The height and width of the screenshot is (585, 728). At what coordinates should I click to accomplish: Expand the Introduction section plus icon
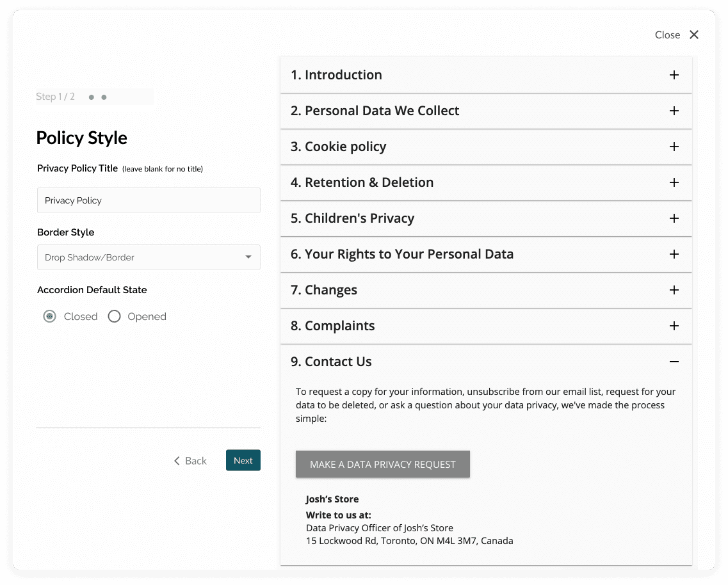pos(674,75)
